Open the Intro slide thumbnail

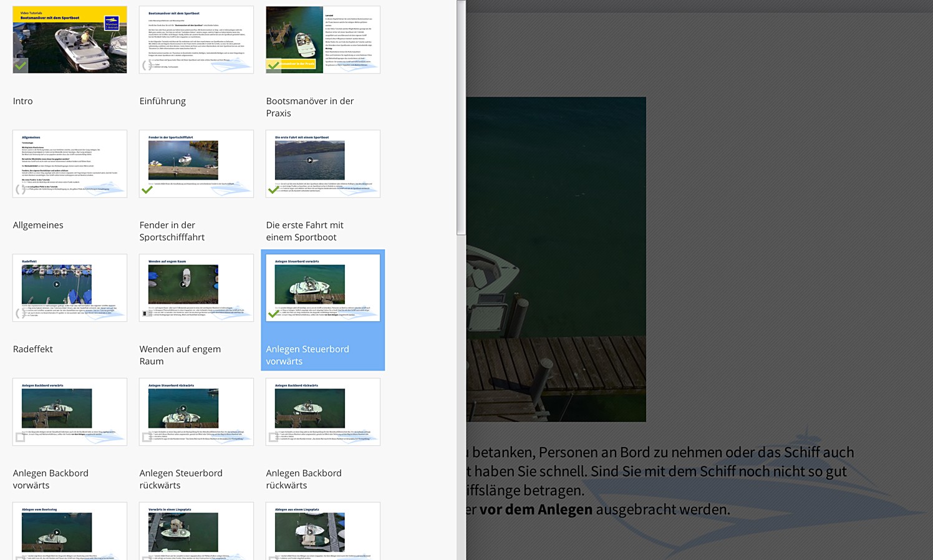[x=70, y=40]
